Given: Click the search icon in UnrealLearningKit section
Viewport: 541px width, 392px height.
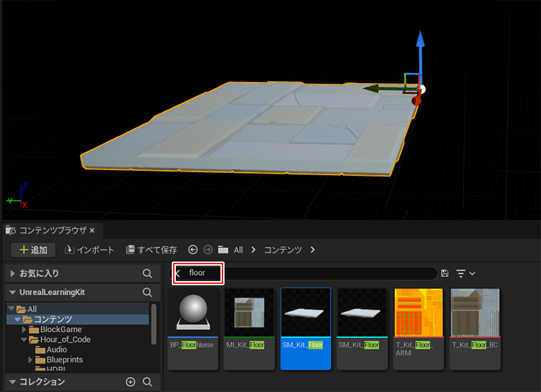Looking at the screenshot, I should (x=147, y=293).
